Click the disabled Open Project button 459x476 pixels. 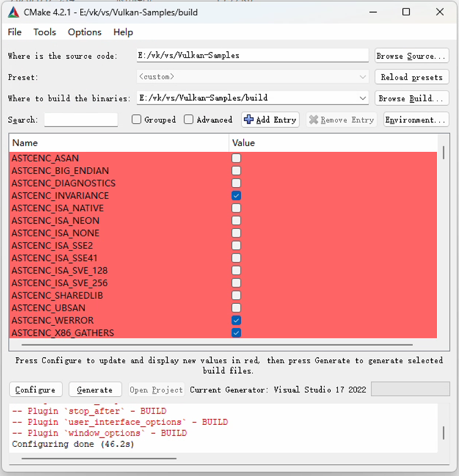(156, 390)
